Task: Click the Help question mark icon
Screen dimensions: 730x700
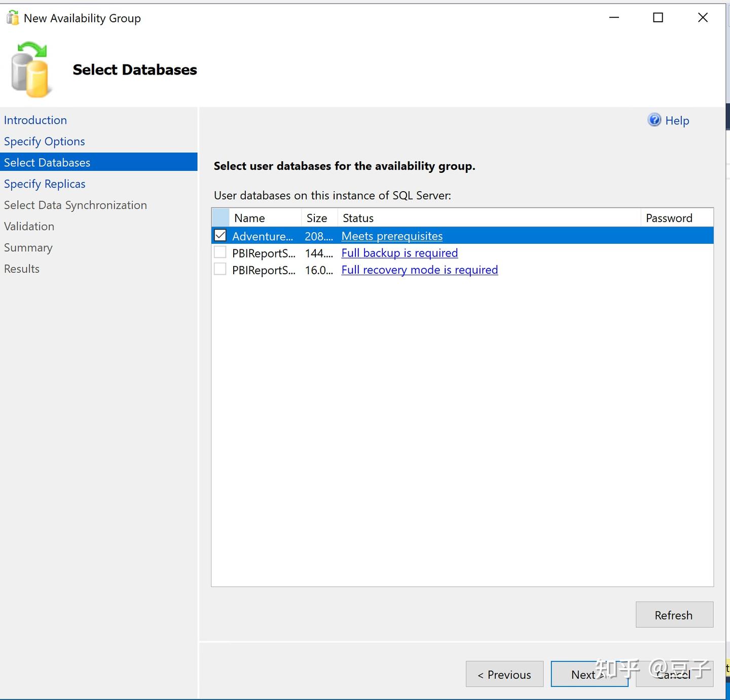Action: [654, 120]
